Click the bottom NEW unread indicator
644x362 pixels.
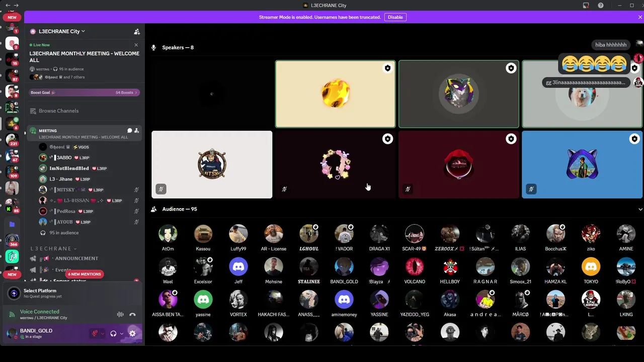point(12,275)
